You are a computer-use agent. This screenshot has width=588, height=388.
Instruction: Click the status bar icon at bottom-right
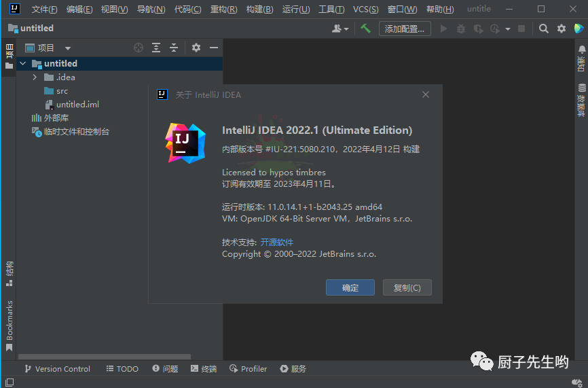click(x=576, y=383)
